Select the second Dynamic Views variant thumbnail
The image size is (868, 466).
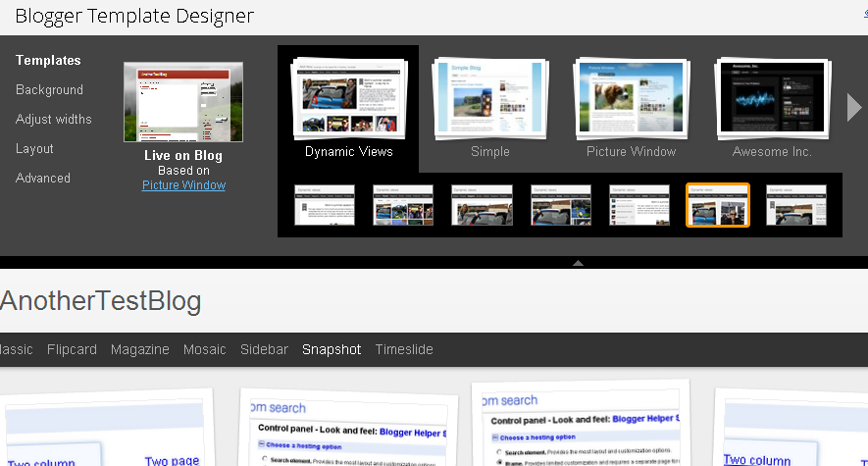(x=403, y=205)
